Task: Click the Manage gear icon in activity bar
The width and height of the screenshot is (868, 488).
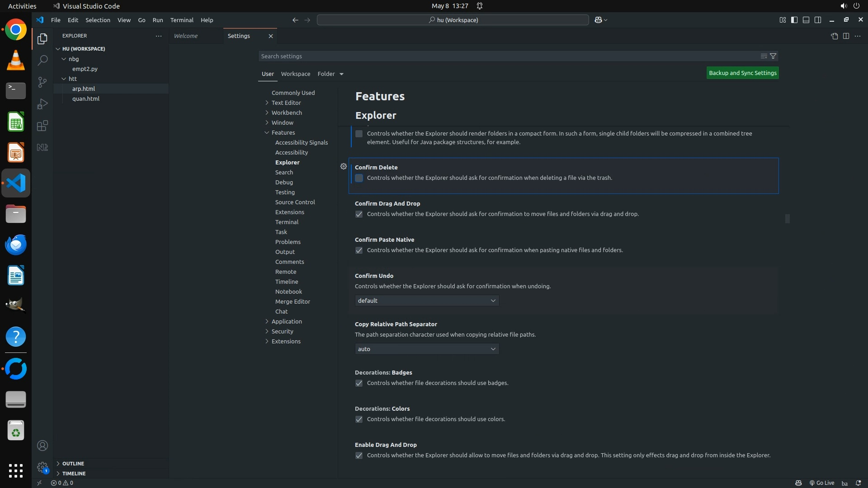Action: [42, 467]
